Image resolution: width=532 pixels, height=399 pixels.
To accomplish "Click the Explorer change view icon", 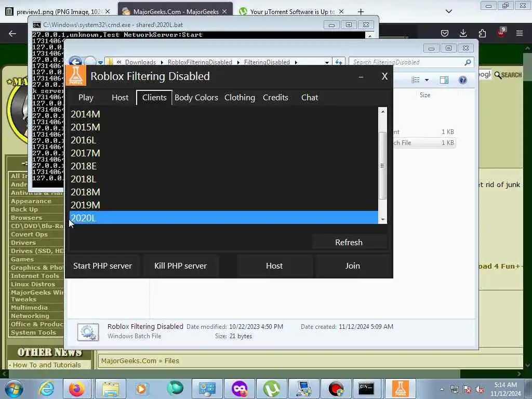I will tap(416, 80).
